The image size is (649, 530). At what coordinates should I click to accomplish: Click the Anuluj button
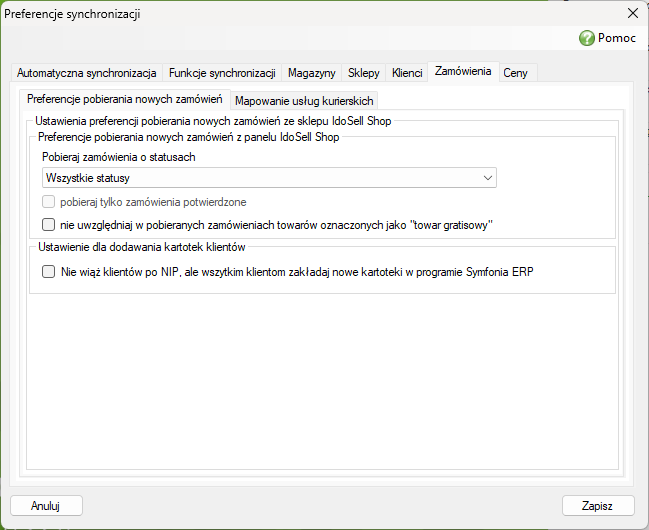[x=46, y=506]
